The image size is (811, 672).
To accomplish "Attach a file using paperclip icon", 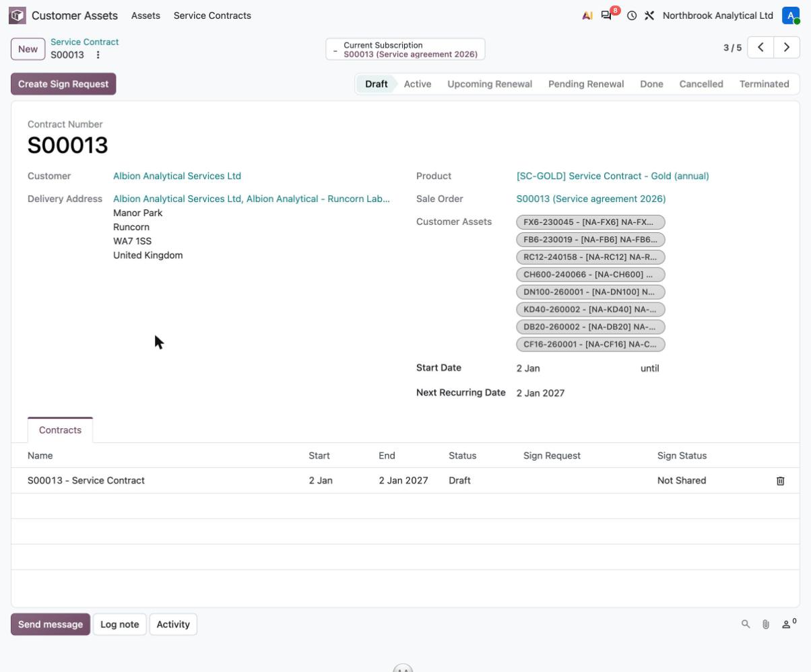I will 766,624.
